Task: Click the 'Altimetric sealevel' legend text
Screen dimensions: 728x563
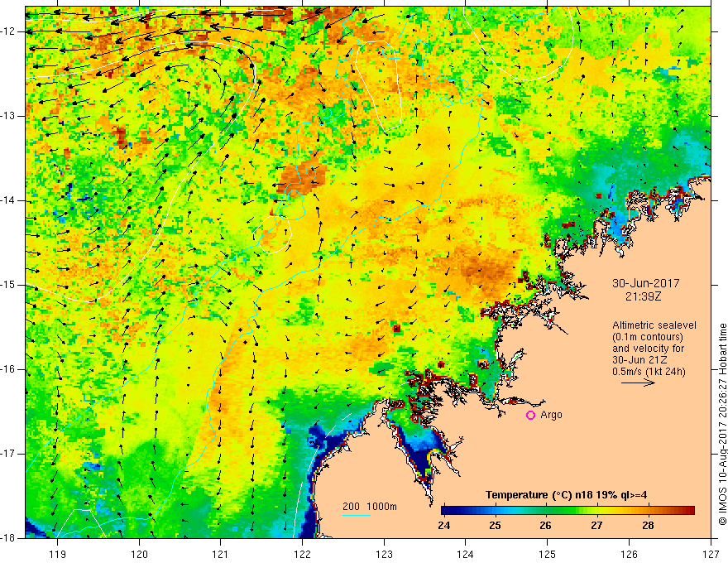Action: tap(654, 325)
